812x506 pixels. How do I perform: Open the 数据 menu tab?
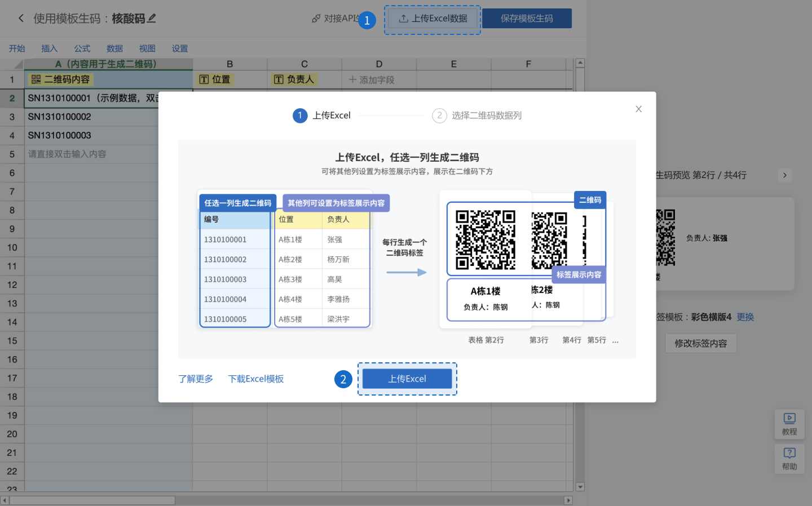(x=114, y=48)
